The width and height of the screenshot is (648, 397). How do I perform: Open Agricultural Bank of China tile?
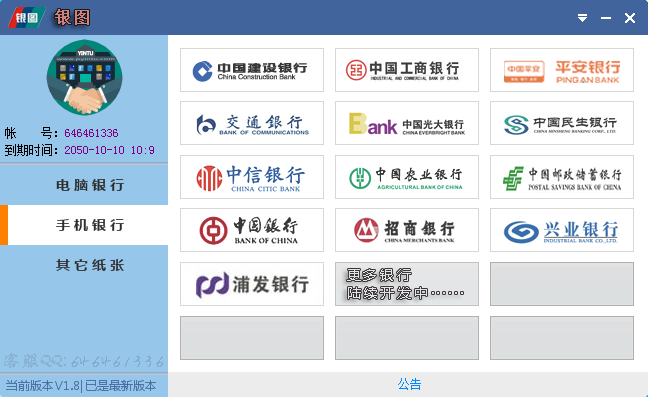[407, 177]
